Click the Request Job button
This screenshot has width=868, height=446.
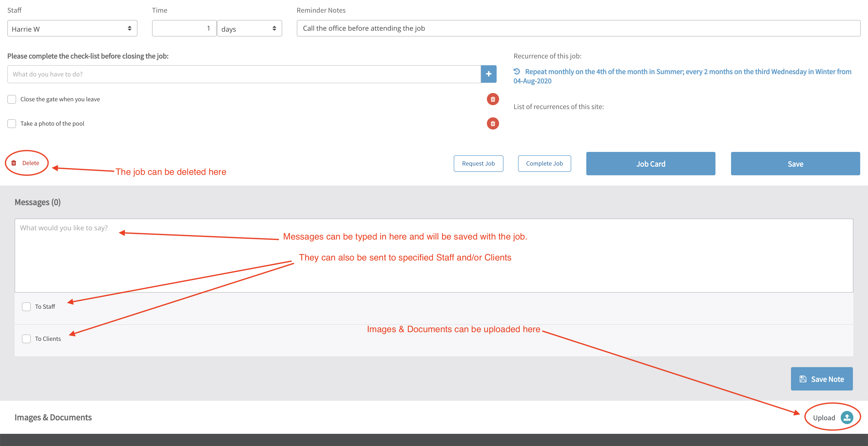point(478,164)
